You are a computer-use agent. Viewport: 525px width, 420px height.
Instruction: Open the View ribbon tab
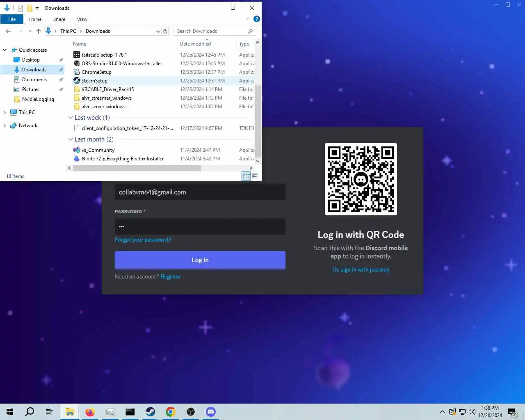pyautogui.click(x=82, y=19)
